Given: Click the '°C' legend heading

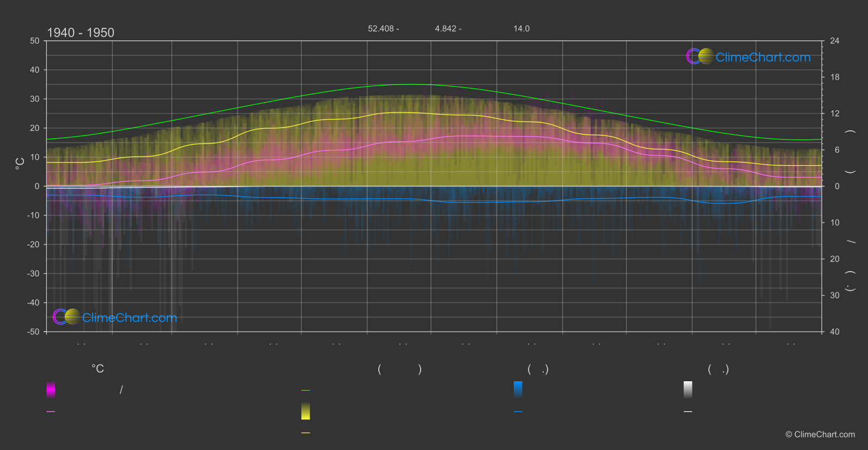Looking at the screenshot, I should pos(98,369).
